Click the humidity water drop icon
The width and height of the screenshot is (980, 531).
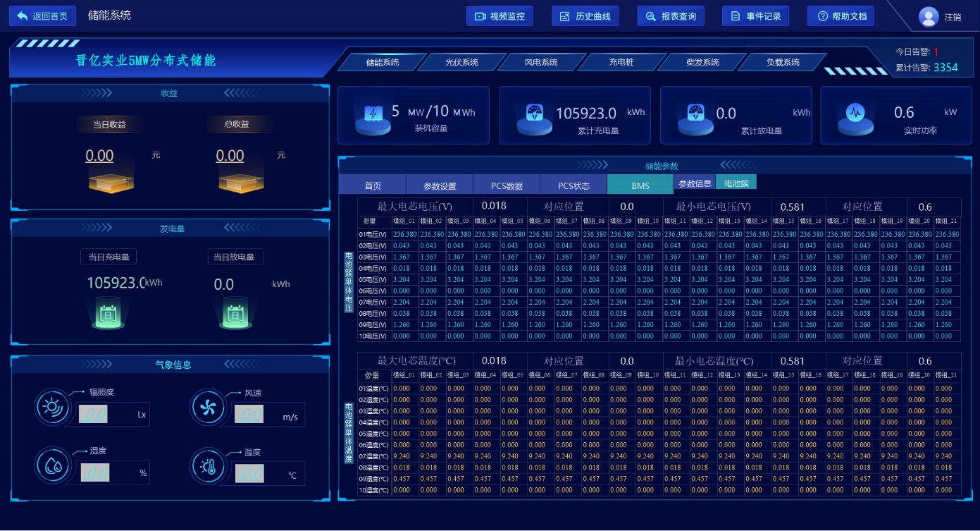[52, 465]
